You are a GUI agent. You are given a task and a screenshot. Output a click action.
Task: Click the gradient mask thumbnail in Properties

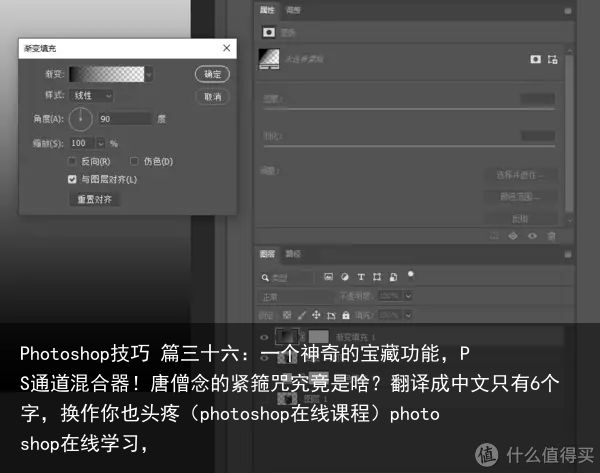pyautogui.click(x=269, y=59)
